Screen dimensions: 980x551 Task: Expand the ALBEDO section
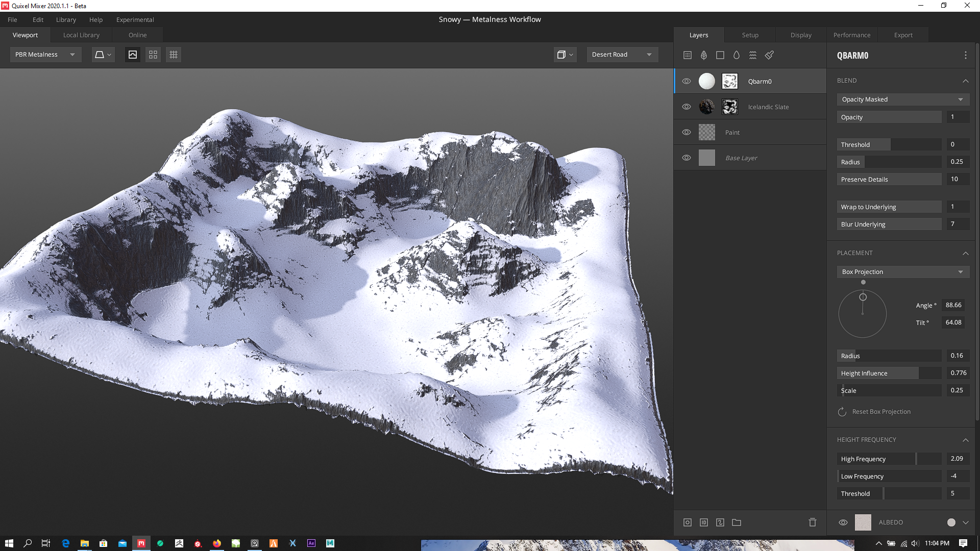pos(965,522)
